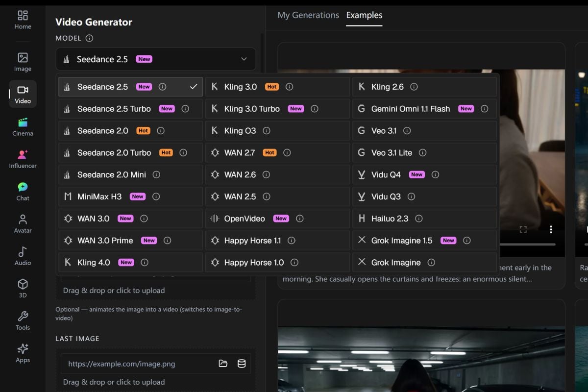
Task: Open the three-dot menu on first example video
Action: point(551,229)
